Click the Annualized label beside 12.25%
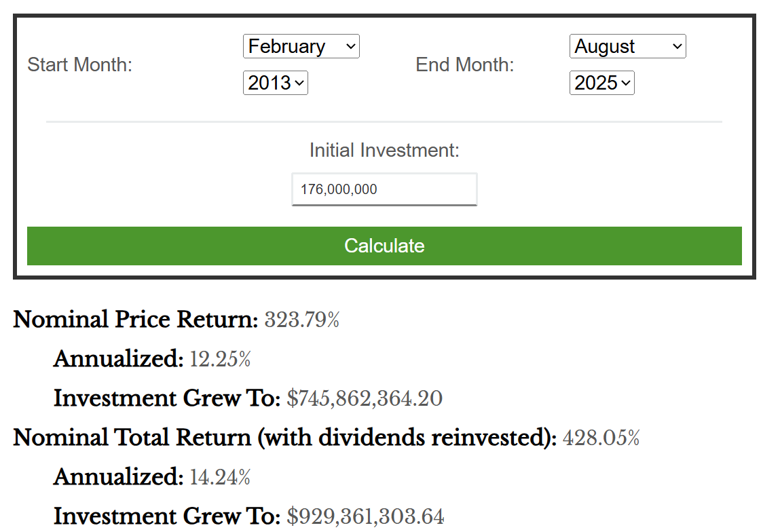Image resolution: width=780 pixels, height=532 pixels. click(x=118, y=359)
